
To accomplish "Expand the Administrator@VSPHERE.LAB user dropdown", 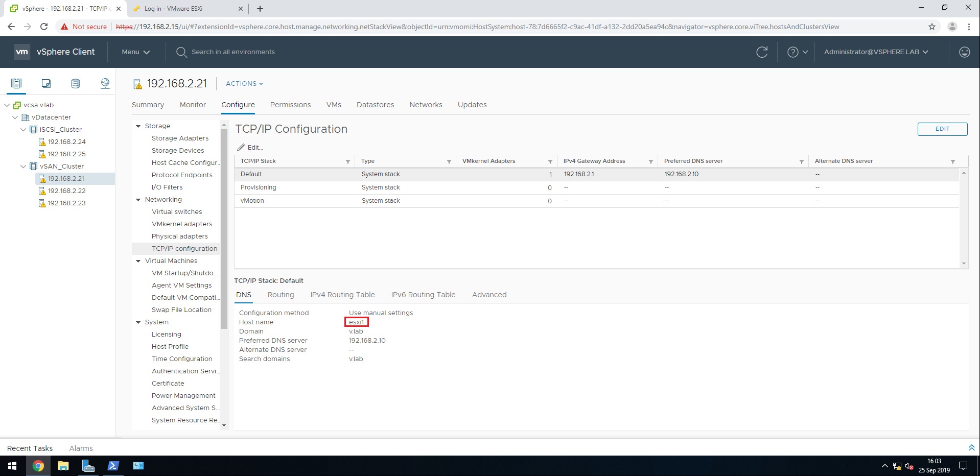I will pos(876,52).
